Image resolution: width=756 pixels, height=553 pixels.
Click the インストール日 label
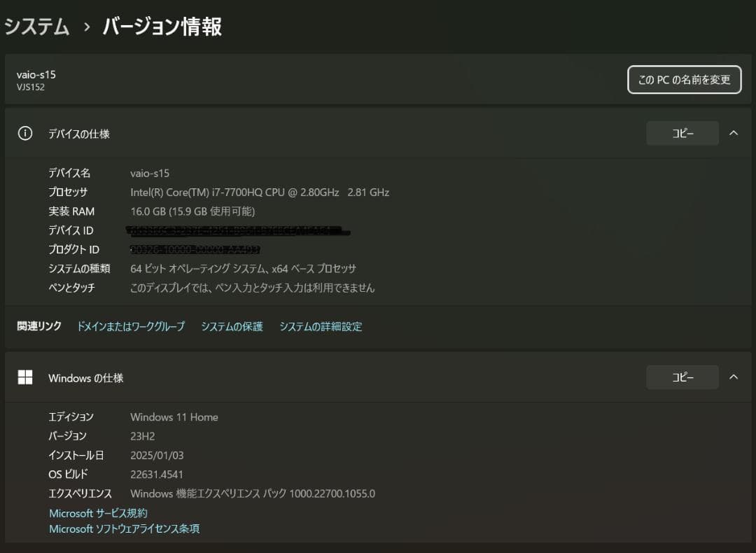(x=76, y=455)
